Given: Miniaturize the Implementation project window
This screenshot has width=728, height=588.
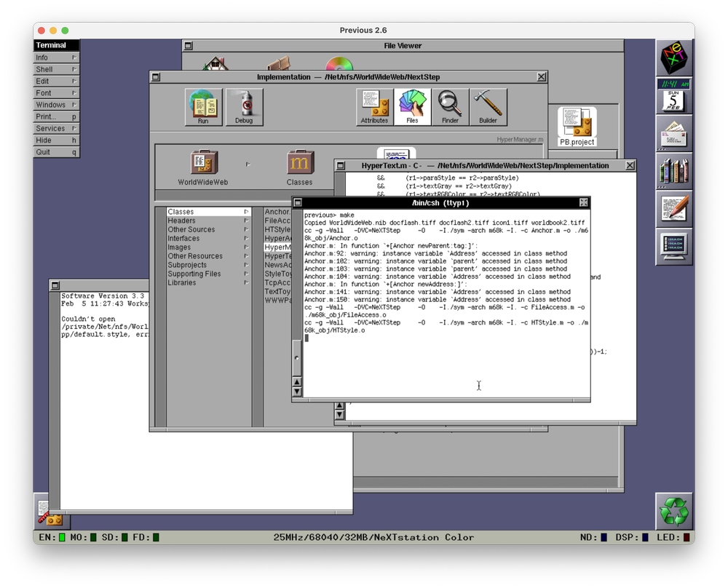Looking at the screenshot, I should tap(156, 77).
